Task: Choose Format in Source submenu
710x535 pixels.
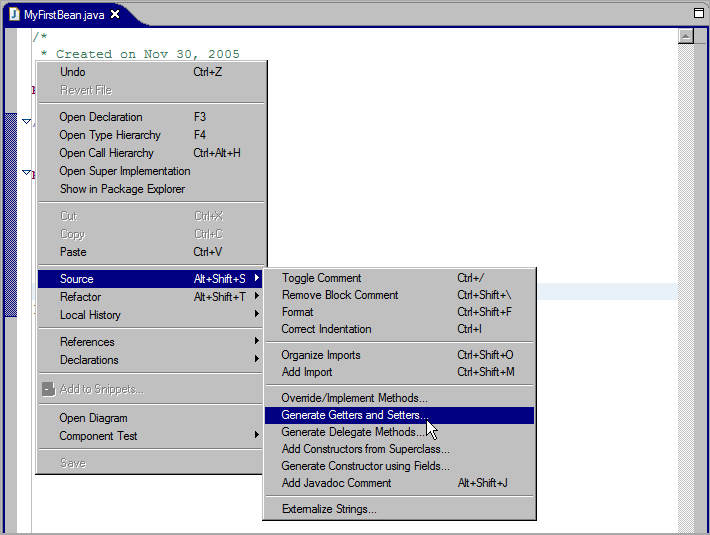Action: [399, 312]
